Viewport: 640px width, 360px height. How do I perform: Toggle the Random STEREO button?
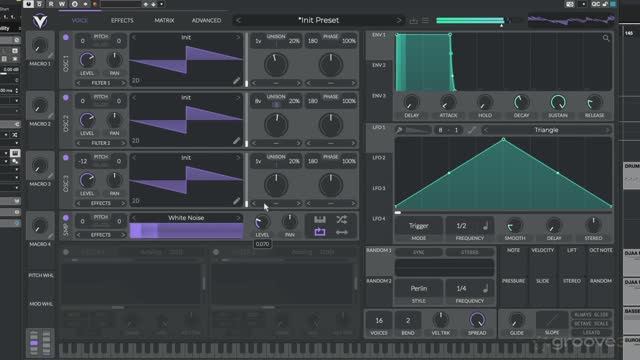tap(469, 252)
